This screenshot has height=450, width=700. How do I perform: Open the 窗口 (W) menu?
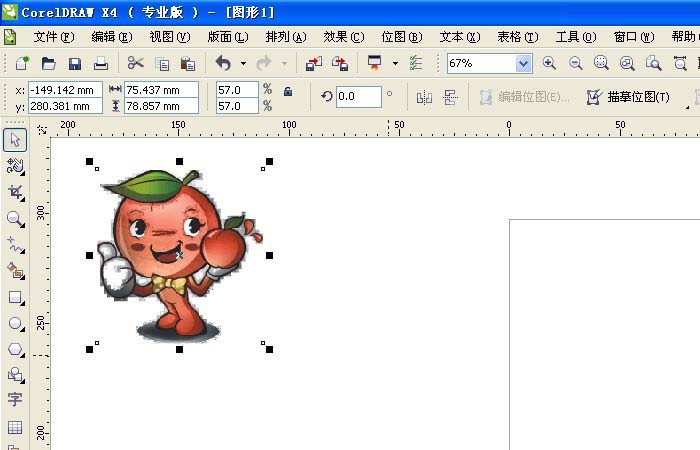pos(634,37)
